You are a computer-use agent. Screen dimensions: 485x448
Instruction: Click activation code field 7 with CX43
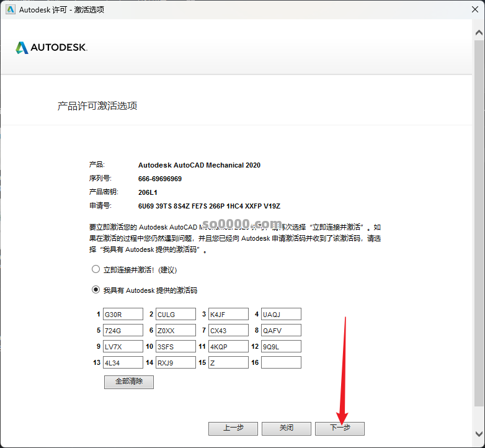pos(228,331)
